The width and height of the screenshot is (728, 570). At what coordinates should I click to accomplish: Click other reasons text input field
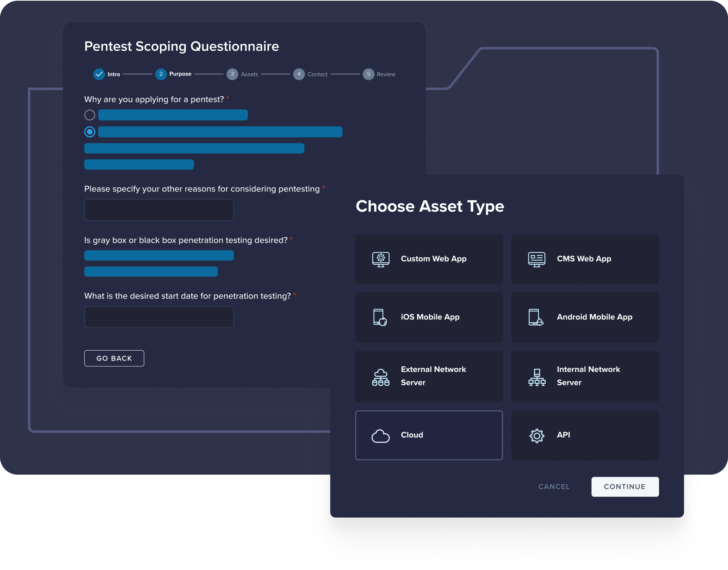(x=160, y=210)
